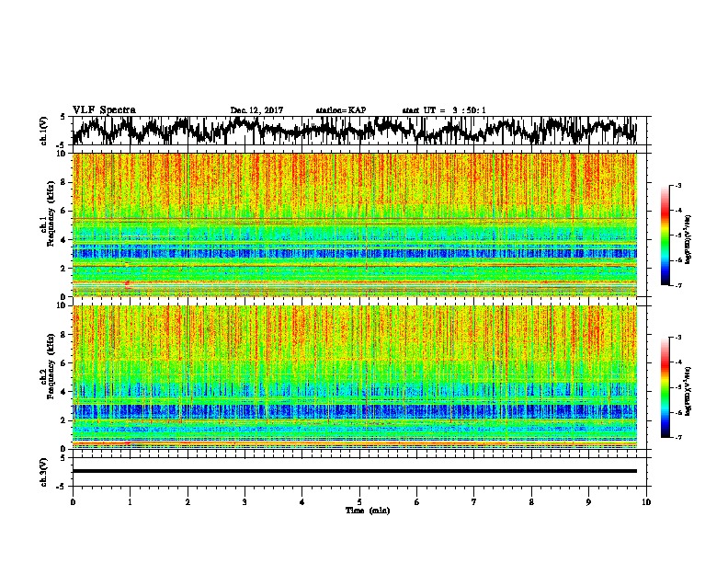Click the "-7" label on ch.1 colorbar
This screenshot has height=563, width=728.
[x=678, y=285]
